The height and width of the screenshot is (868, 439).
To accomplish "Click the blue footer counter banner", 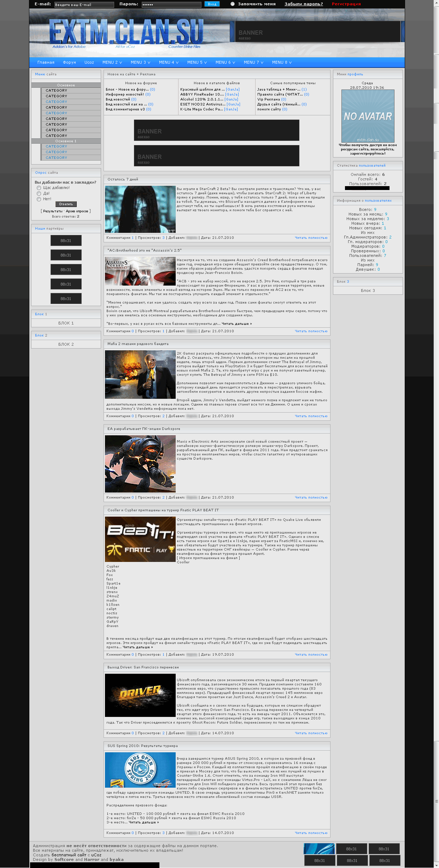I will pos(319,849).
